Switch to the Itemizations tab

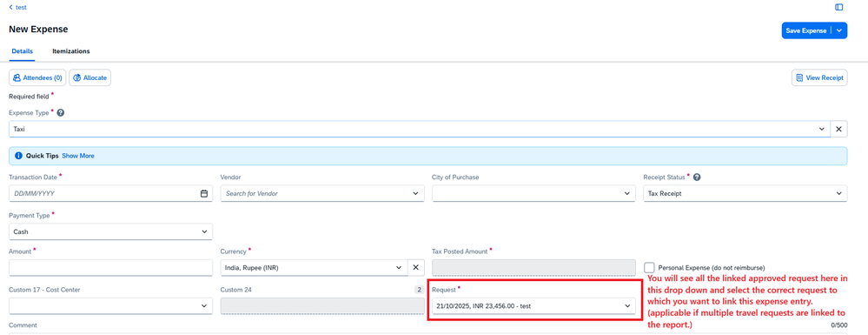tap(71, 51)
